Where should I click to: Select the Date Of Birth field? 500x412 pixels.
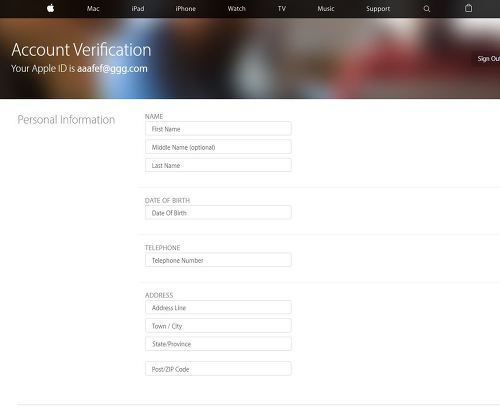pyautogui.click(x=218, y=213)
